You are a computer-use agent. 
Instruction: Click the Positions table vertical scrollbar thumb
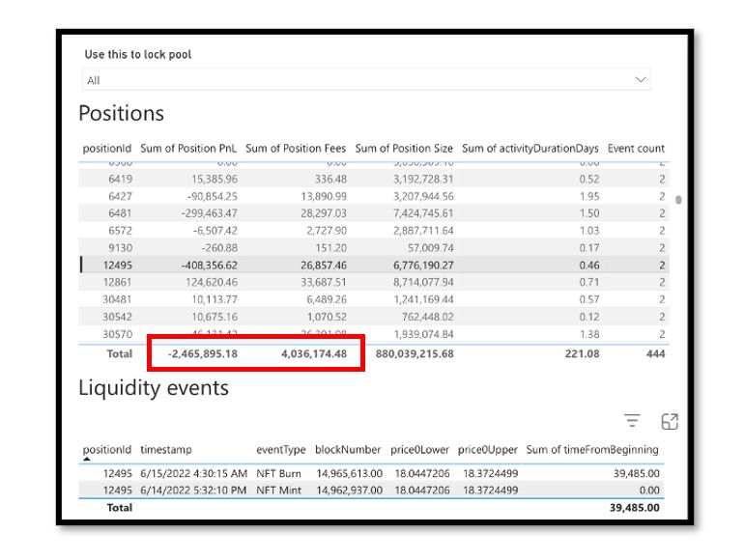point(678,200)
